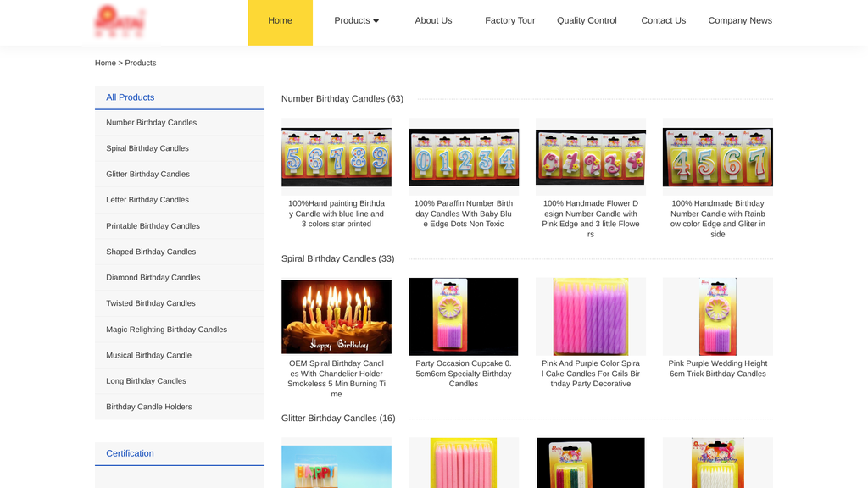The height and width of the screenshot is (488, 868).
Task: Open the Hand painting Birthday Candle blue line title
Action: pos(337,214)
